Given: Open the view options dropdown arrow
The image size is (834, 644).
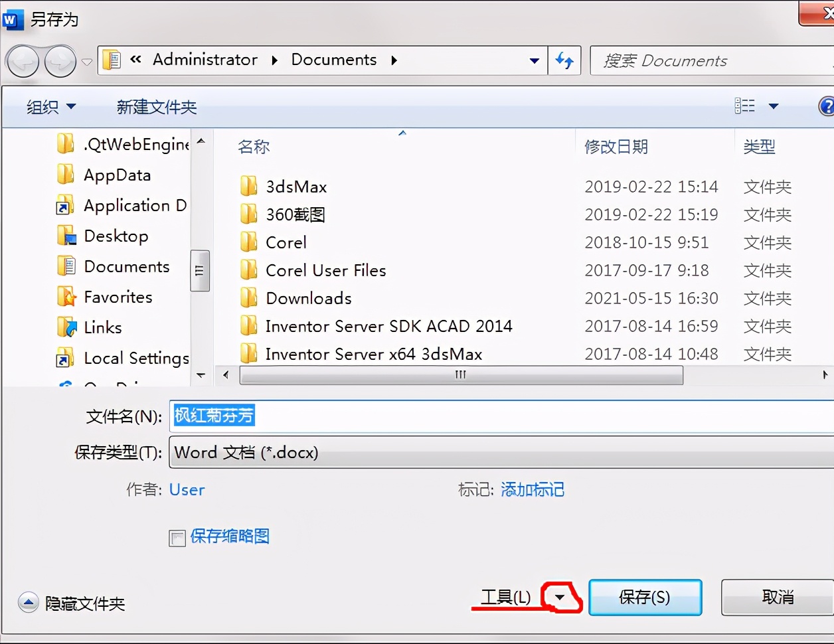Looking at the screenshot, I should coord(774,106).
